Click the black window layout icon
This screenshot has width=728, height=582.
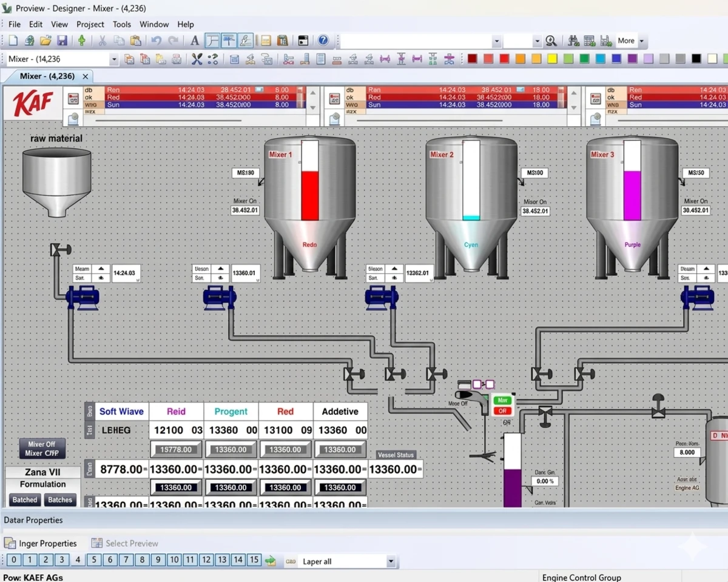pyautogui.click(x=303, y=41)
